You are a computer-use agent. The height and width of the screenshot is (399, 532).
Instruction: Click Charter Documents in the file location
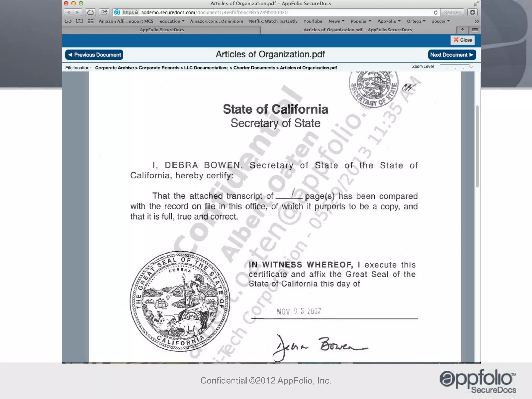point(254,68)
